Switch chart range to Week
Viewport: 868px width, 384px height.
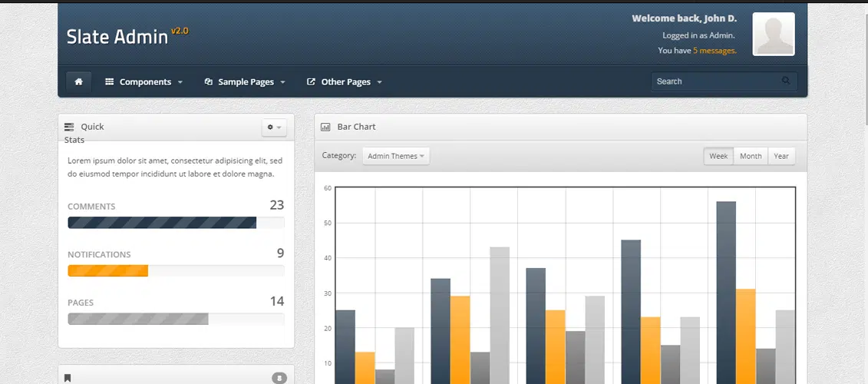718,156
